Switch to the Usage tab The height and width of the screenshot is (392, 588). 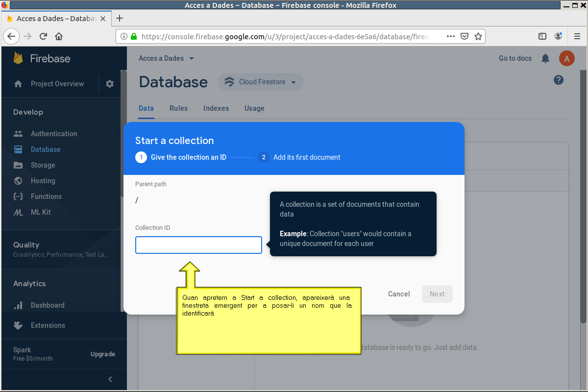(x=254, y=108)
